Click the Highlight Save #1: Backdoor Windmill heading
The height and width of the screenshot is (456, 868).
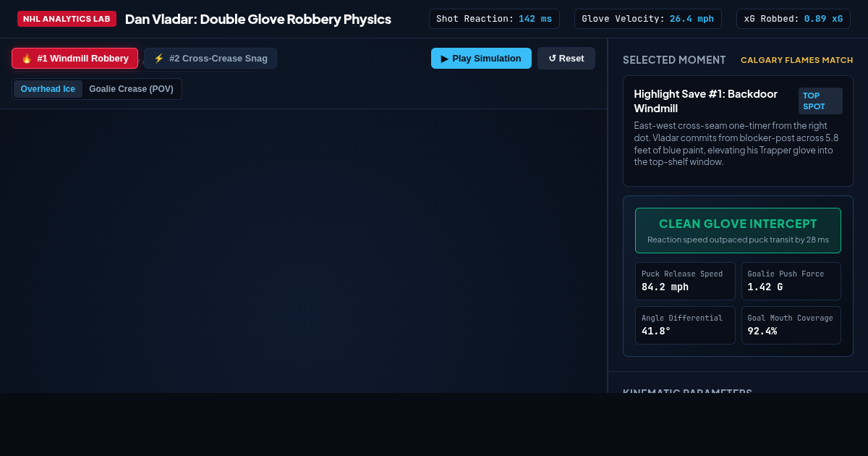pyautogui.click(x=706, y=101)
